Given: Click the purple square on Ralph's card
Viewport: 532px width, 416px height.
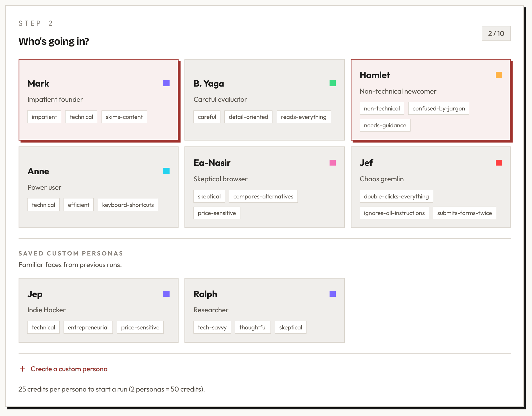Looking at the screenshot, I should [x=332, y=293].
